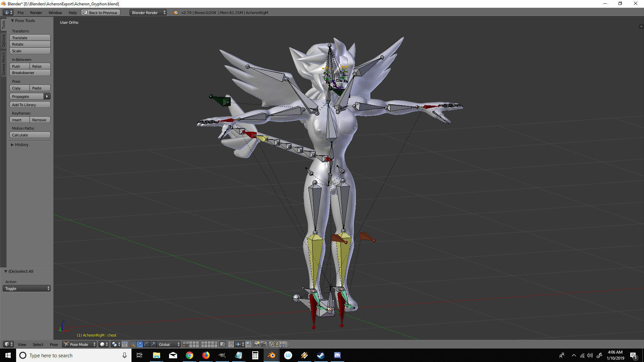This screenshot has height=362, width=644.
Task: Open the Toggle action dropdown
Action: click(x=26, y=289)
